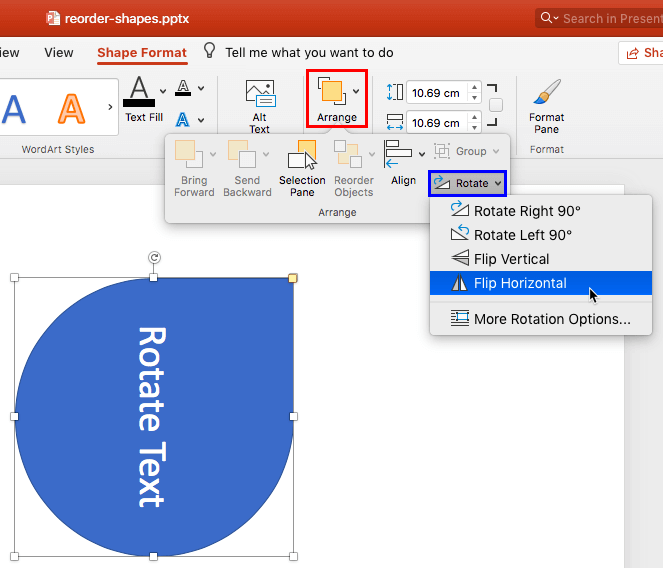The width and height of the screenshot is (663, 568).
Task: Select Rotate Right 90° option
Action: tap(526, 211)
